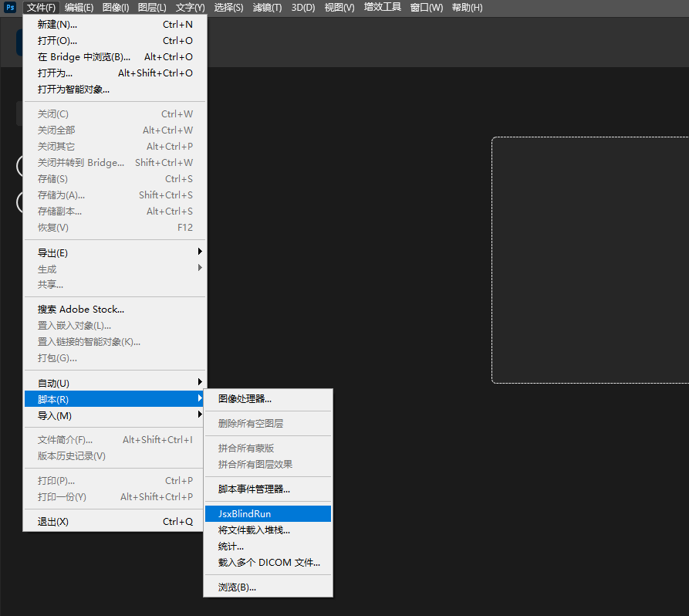Expand the 导出(E) submenu
The width and height of the screenshot is (689, 616).
coord(53,252)
